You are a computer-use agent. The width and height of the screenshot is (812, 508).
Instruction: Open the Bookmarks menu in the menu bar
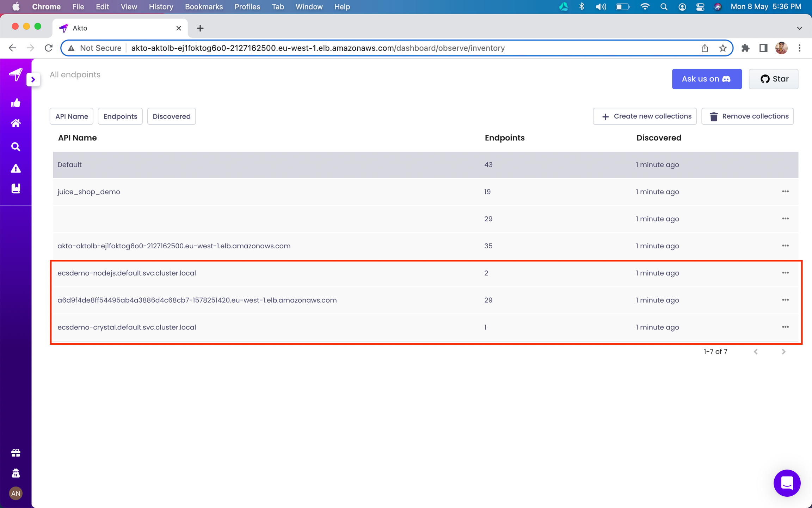(204, 7)
